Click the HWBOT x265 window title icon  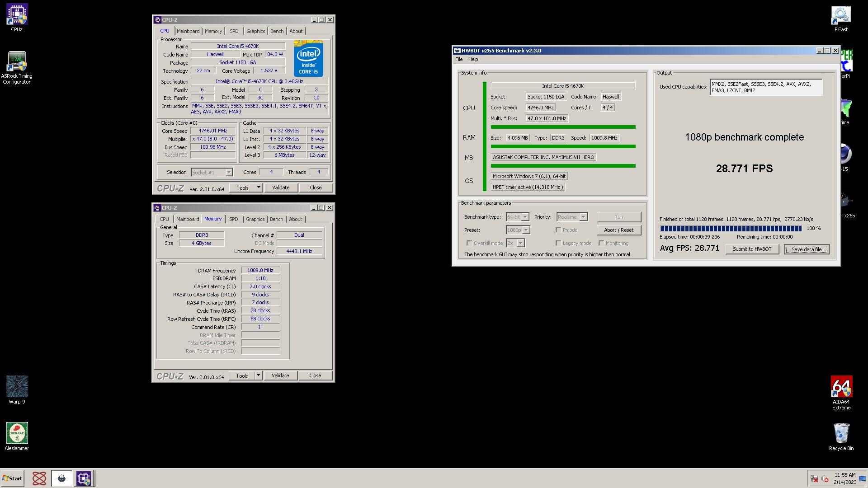(457, 51)
